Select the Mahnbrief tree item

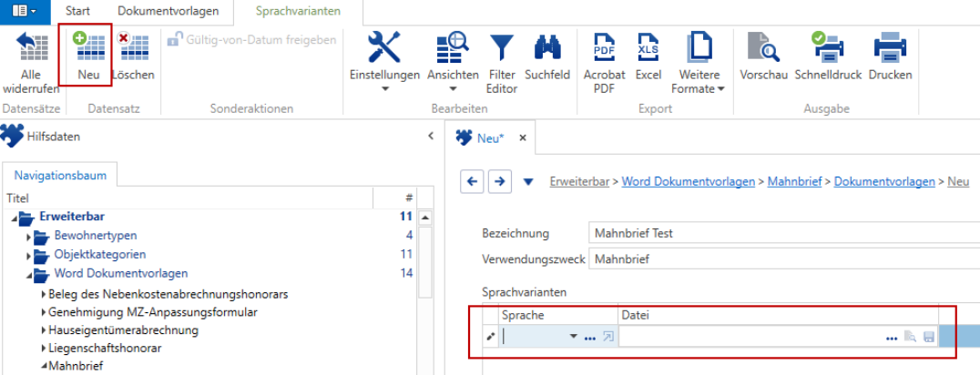click(x=76, y=366)
